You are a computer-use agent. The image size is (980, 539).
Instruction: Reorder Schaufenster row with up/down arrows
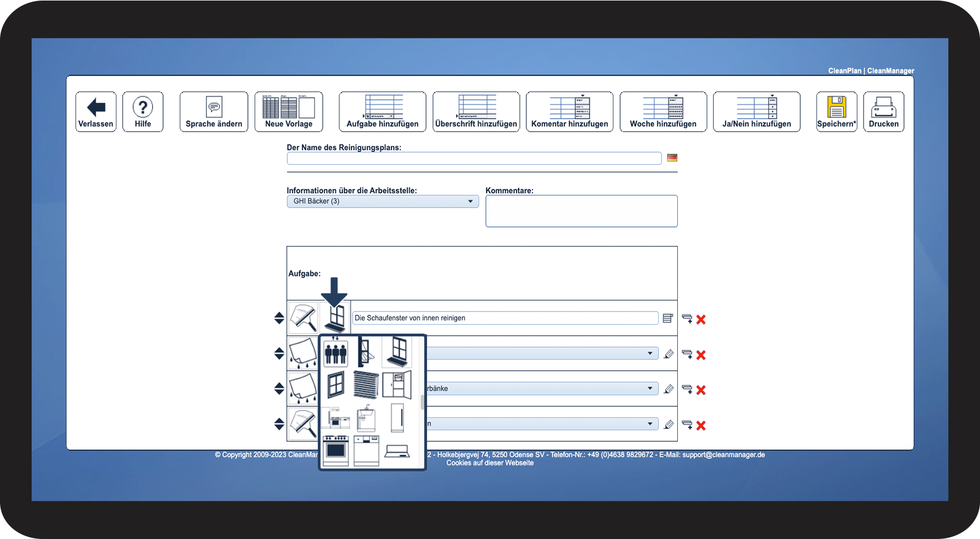[x=279, y=318]
